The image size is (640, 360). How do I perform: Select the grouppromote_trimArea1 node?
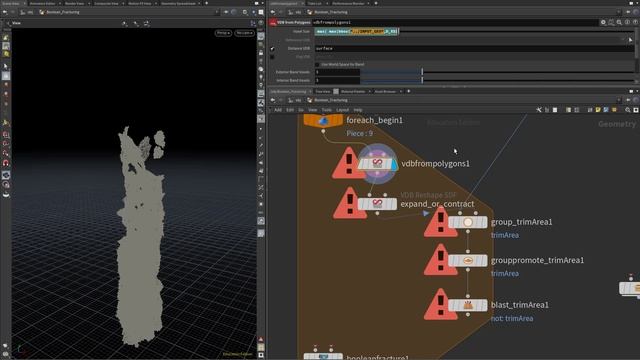(x=468, y=260)
